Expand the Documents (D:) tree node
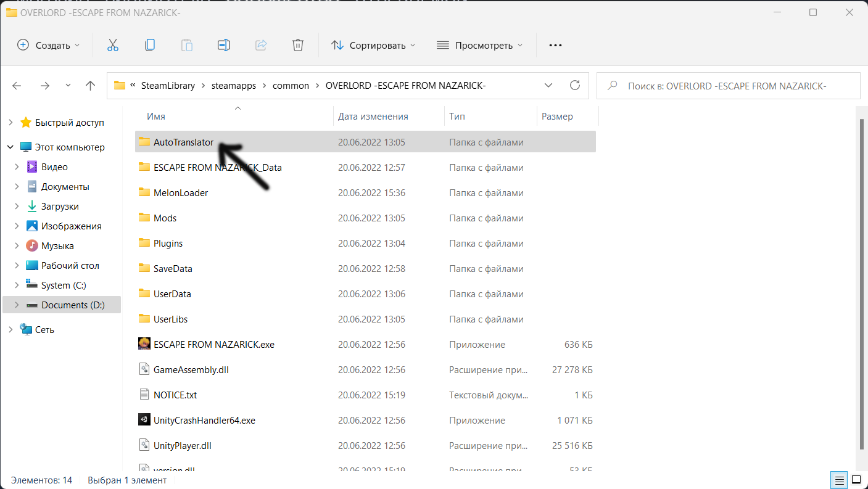The image size is (868, 489). (x=17, y=305)
